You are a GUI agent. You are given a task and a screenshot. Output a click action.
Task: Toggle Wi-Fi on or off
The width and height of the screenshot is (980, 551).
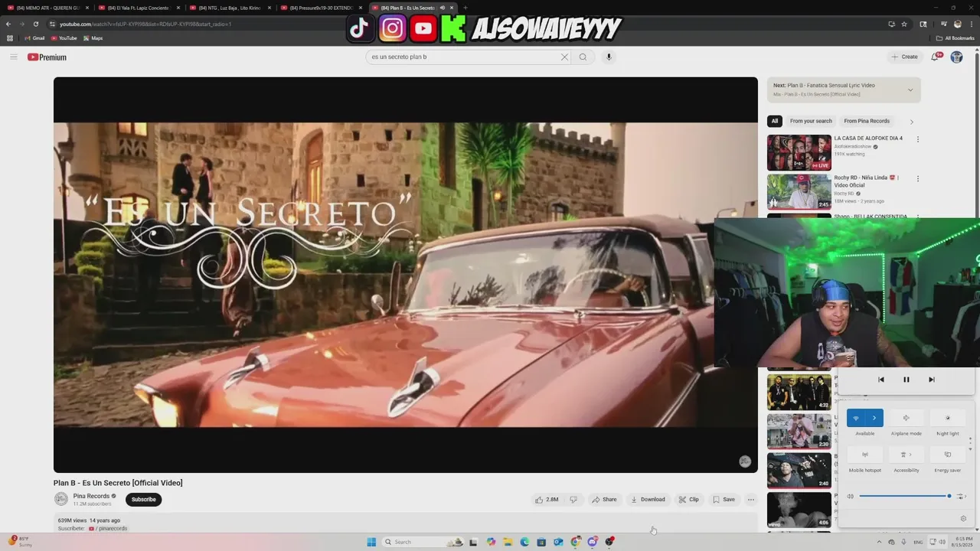(x=856, y=418)
